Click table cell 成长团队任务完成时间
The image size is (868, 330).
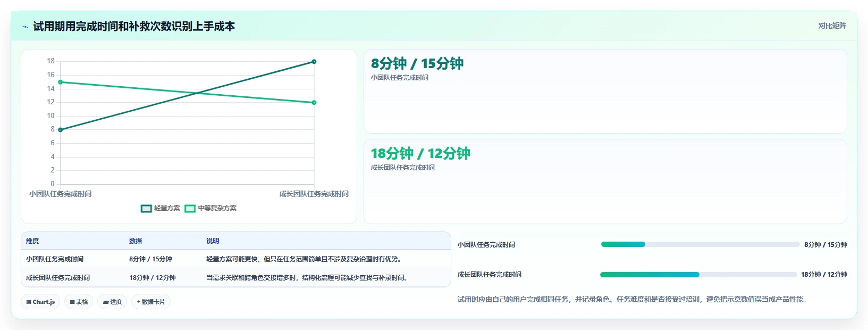click(58, 278)
